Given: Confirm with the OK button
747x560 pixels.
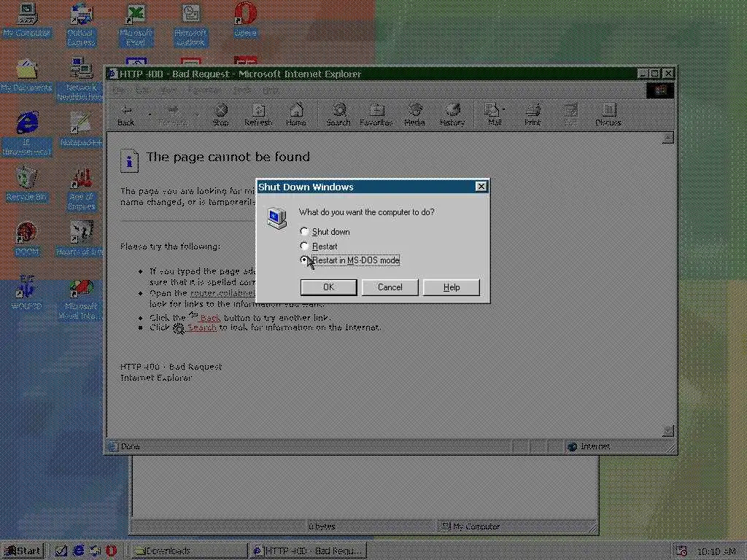Looking at the screenshot, I should pyautogui.click(x=328, y=287).
